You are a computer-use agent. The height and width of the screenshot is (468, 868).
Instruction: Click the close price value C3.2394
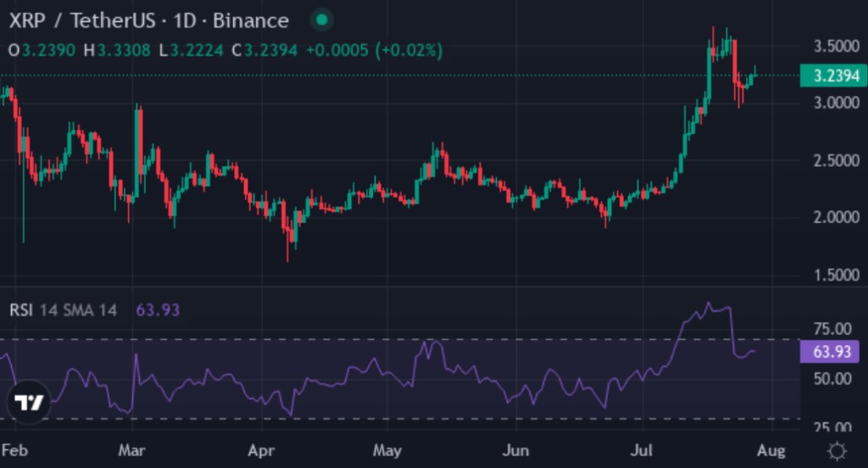click(264, 50)
